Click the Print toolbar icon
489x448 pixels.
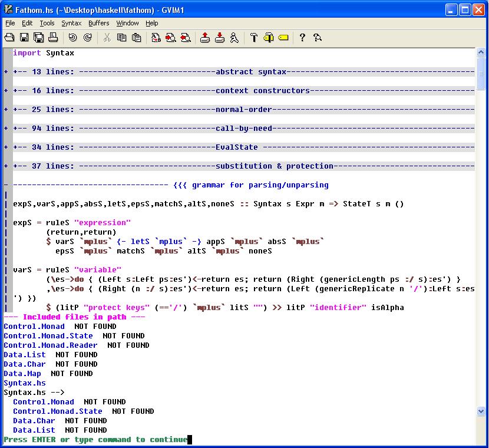(53, 38)
